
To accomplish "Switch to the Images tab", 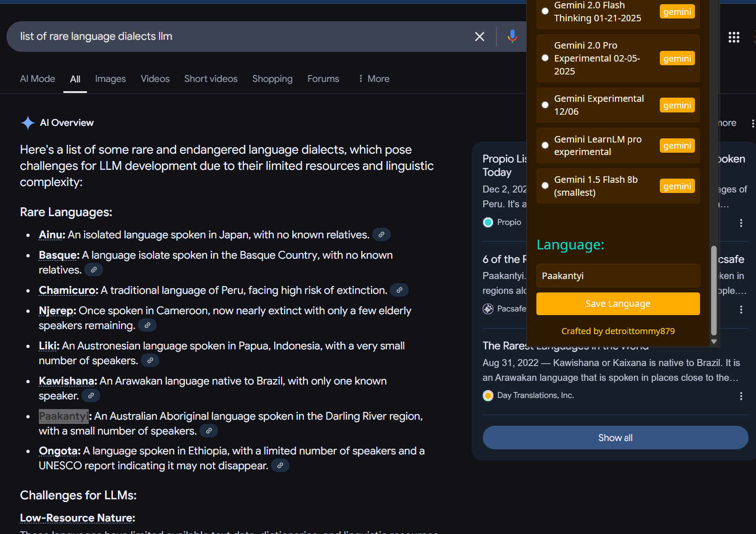I will (111, 79).
